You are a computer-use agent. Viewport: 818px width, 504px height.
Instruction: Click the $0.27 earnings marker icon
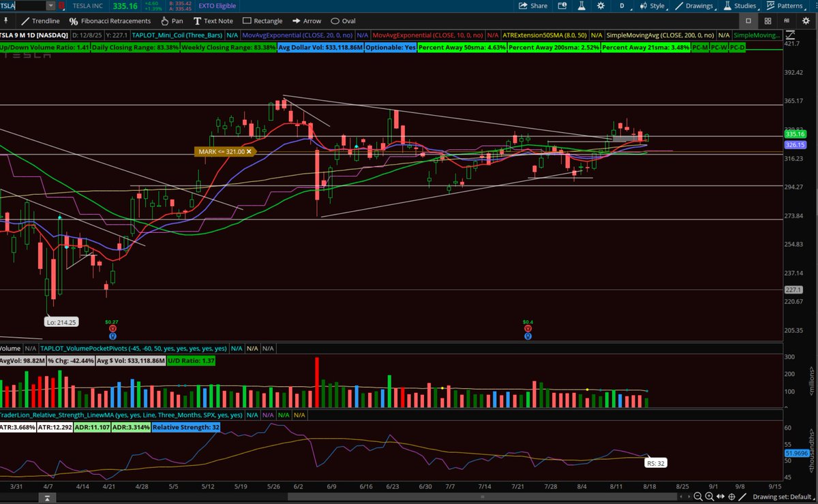click(x=112, y=328)
